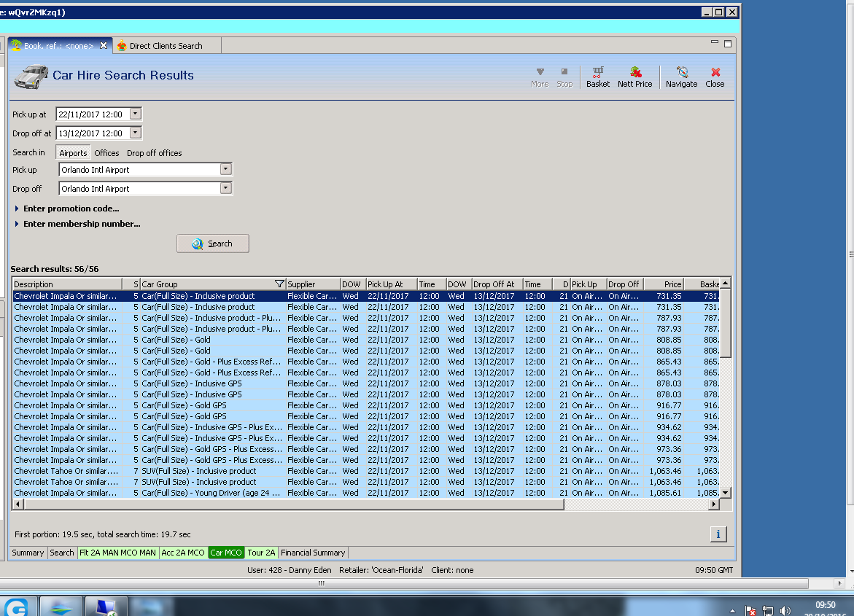
Task: Click the horizontal results scrollbar thumb
Action: pos(294,504)
